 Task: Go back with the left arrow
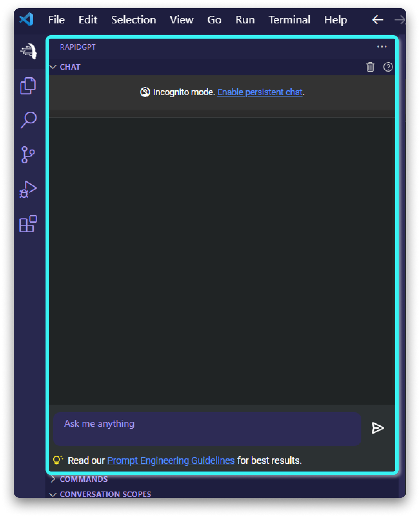point(378,20)
